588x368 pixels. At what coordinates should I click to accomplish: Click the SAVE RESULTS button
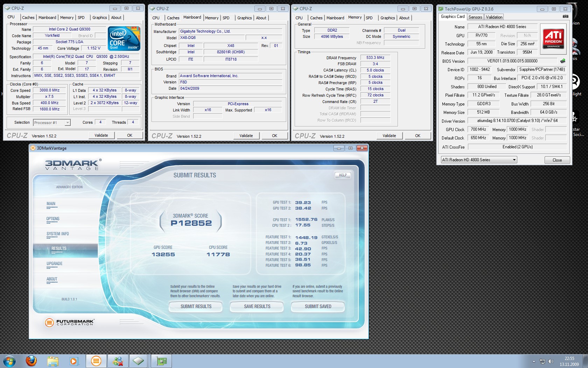(x=257, y=306)
